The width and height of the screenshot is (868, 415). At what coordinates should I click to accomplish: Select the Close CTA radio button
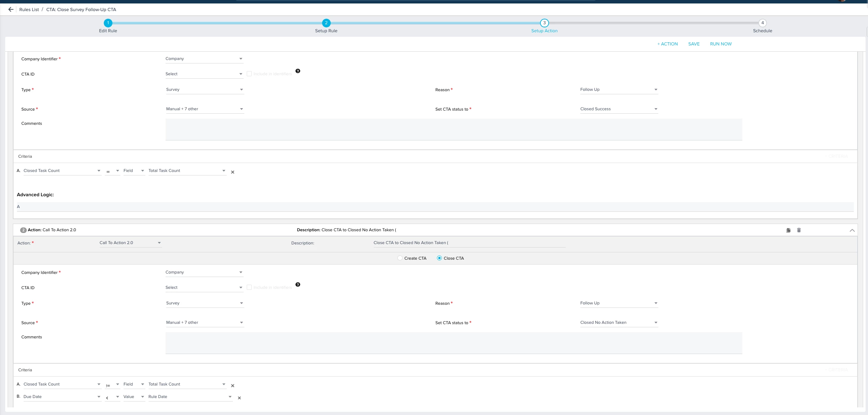pos(439,258)
